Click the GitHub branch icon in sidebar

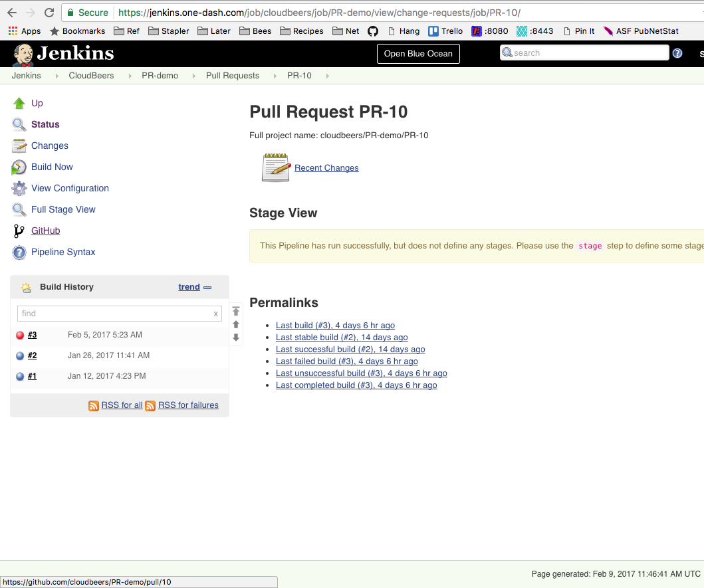[19, 231]
